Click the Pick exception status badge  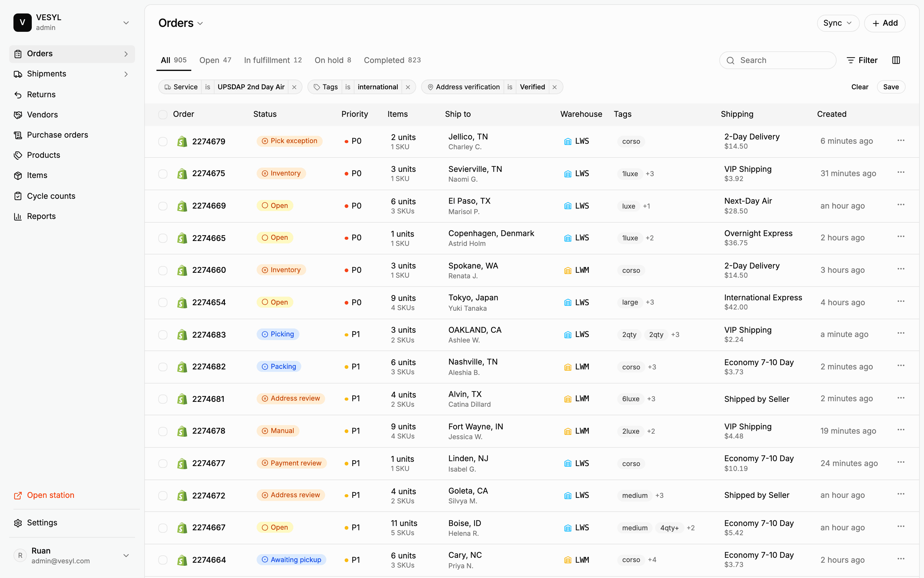289,141
